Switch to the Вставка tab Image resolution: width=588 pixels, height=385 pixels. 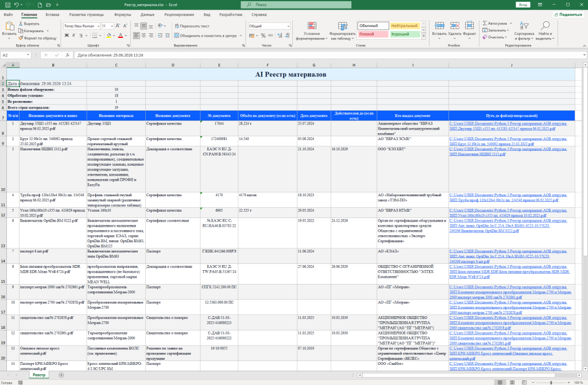click(x=52, y=14)
